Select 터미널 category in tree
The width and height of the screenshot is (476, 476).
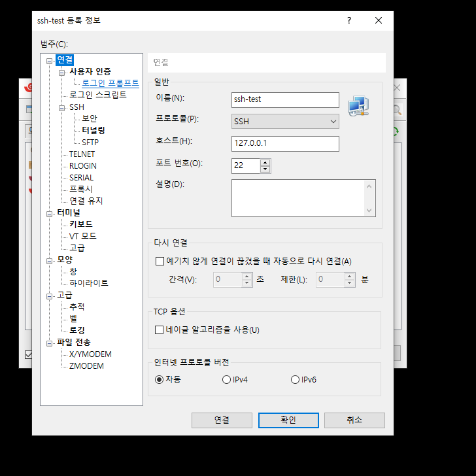click(69, 212)
